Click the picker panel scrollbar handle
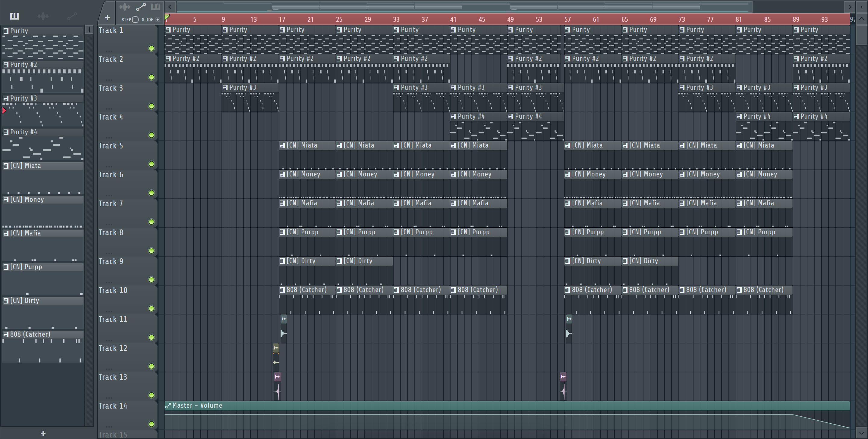Viewport: 868px width, 439px height. 89,30
